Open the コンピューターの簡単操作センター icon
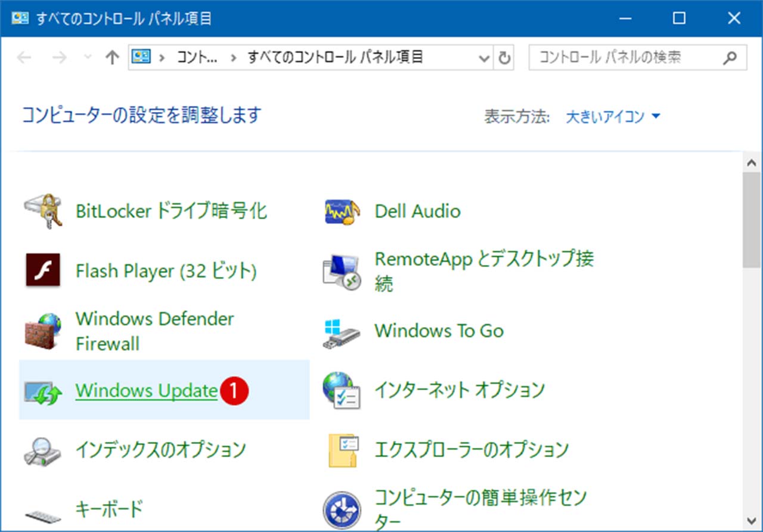Image resolution: width=763 pixels, height=532 pixels. pyautogui.click(x=342, y=510)
